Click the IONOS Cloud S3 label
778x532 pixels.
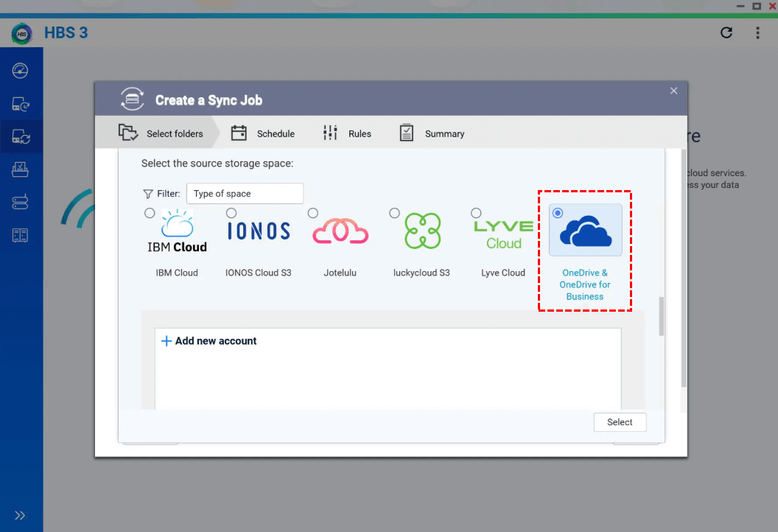258,273
